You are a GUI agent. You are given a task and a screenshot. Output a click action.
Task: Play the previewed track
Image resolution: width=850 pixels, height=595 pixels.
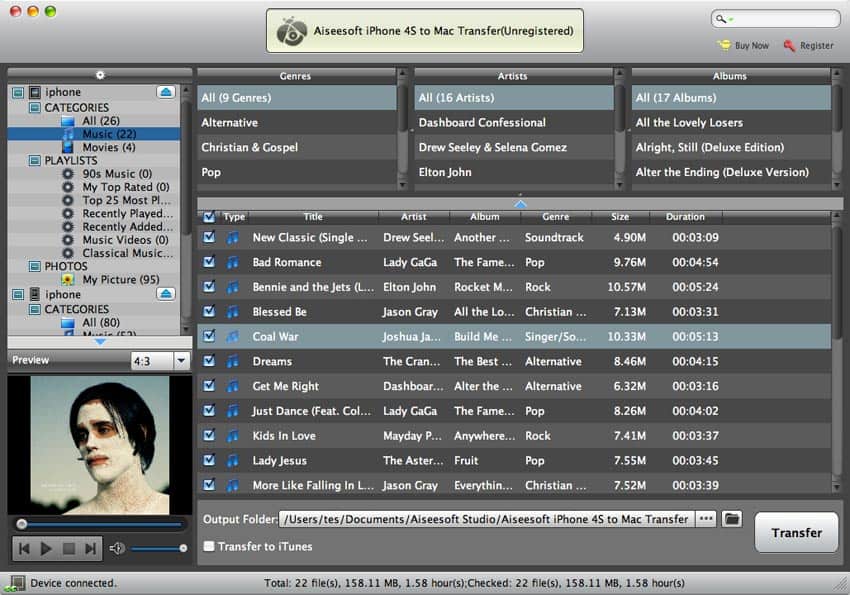(x=46, y=549)
